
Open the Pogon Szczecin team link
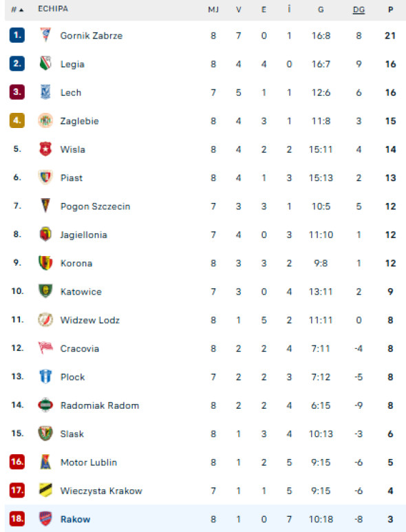click(x=96, y=206)
